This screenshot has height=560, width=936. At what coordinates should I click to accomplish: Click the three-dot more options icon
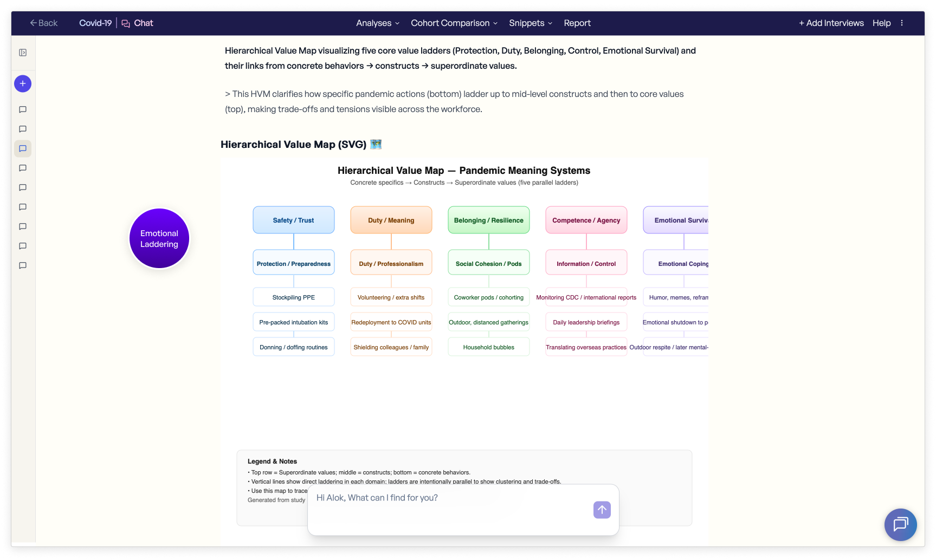pyautogui.click(x=902, y=23)
